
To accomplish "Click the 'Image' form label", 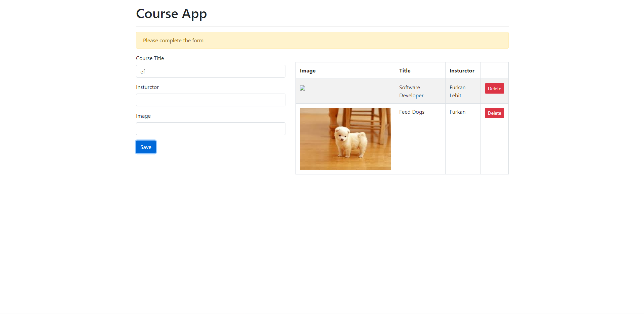I will pyautogui.click(x=143, y=116).
